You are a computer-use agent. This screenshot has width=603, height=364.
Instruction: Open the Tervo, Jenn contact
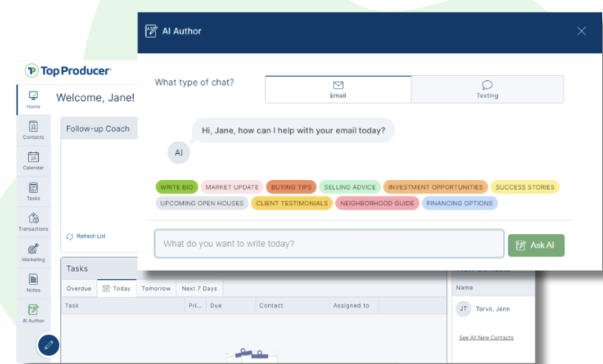tap(492, 309)
